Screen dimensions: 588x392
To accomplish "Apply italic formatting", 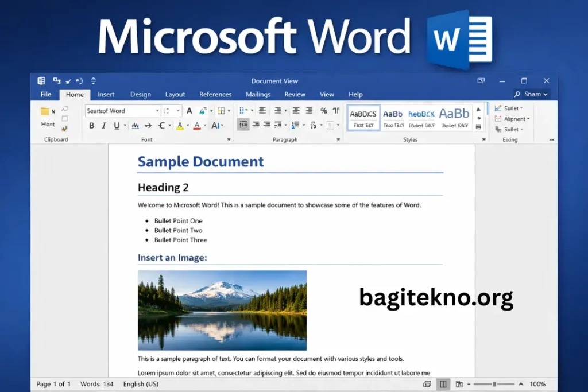I will 103,125.
